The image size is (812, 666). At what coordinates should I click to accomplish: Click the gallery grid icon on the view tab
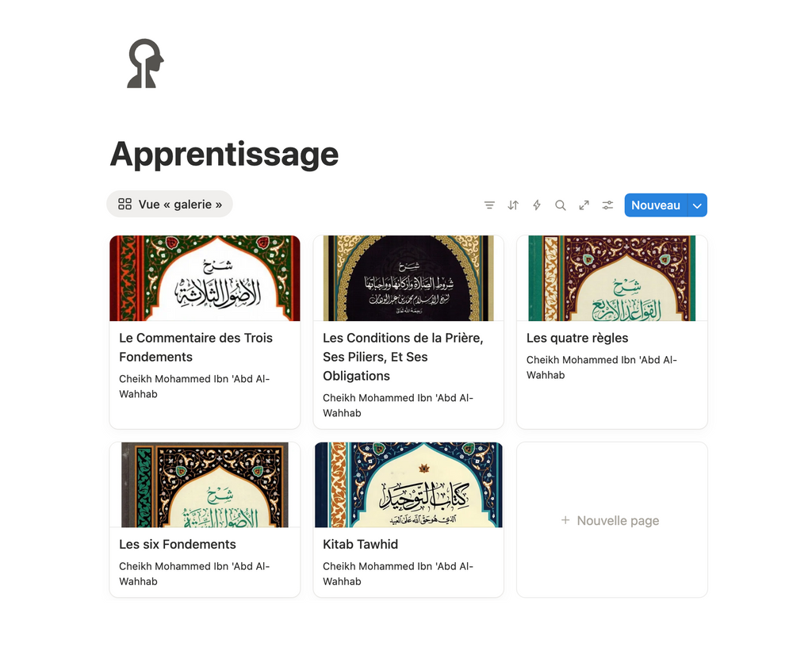(124, 204)
